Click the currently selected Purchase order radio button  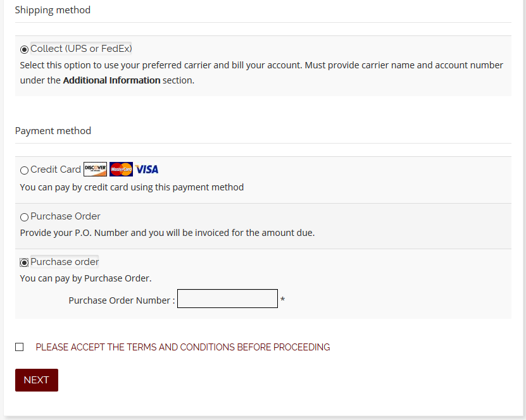(24, 262)
